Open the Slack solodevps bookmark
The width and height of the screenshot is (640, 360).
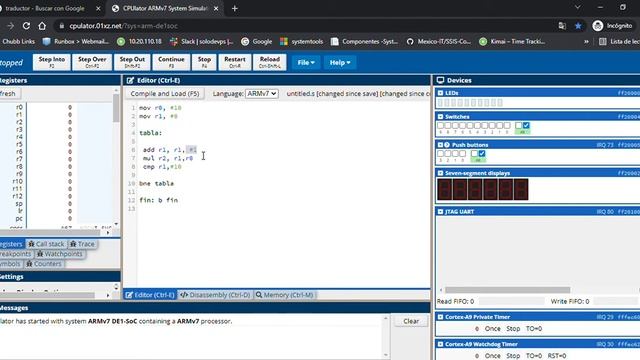[202, 41]
